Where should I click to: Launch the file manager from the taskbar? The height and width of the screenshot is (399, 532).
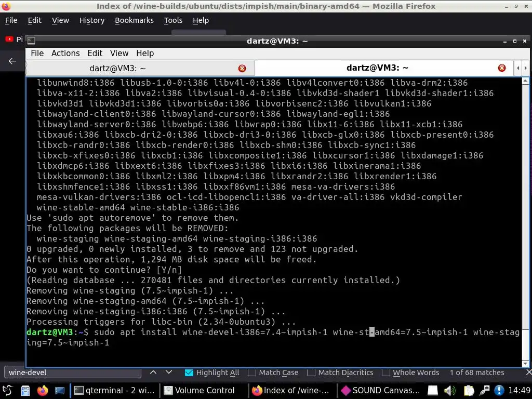pos(25,391)
